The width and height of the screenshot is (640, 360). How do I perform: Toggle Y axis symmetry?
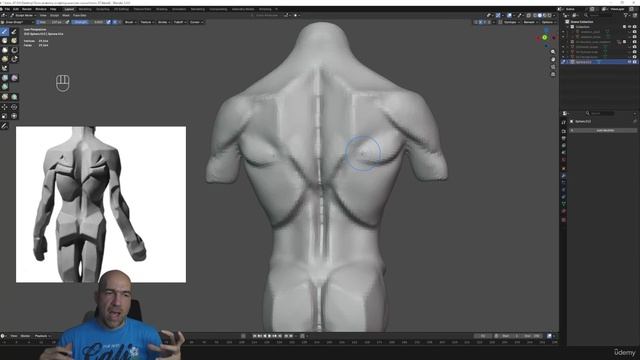point(485,22)
